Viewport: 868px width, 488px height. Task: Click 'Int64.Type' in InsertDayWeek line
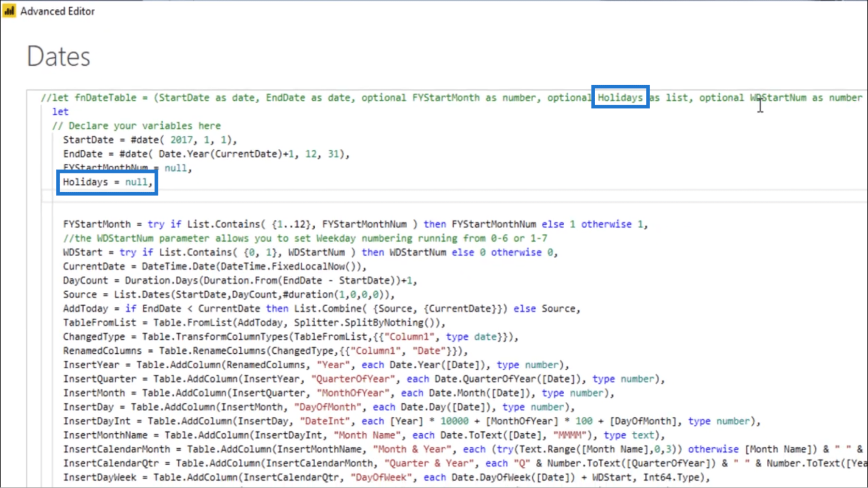pos(671,477)
